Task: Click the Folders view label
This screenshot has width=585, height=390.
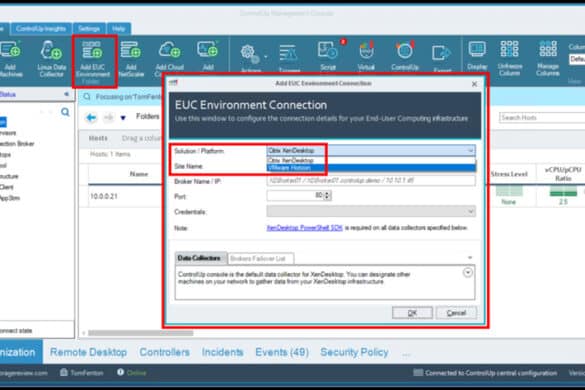Action: [147, 116]
